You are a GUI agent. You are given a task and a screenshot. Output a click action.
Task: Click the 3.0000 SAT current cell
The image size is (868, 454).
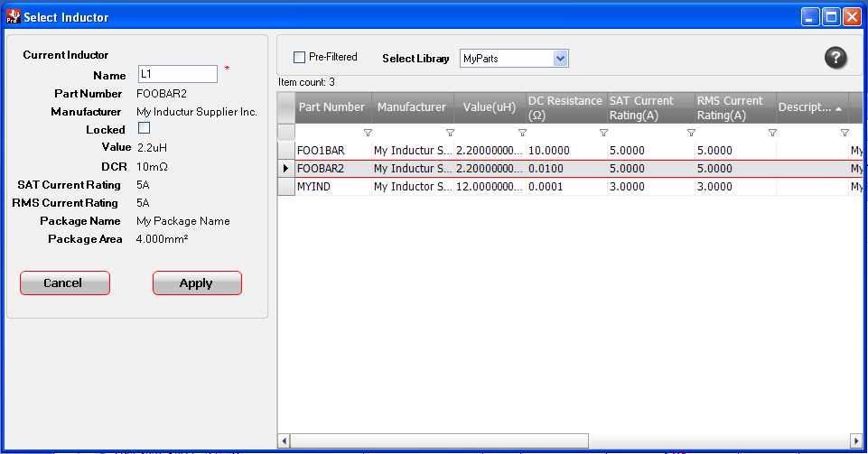650,187
